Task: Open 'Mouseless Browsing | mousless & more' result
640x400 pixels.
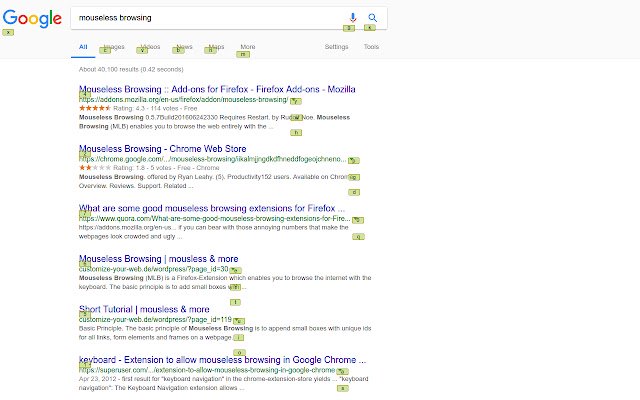Action: [x=158, y=259]
